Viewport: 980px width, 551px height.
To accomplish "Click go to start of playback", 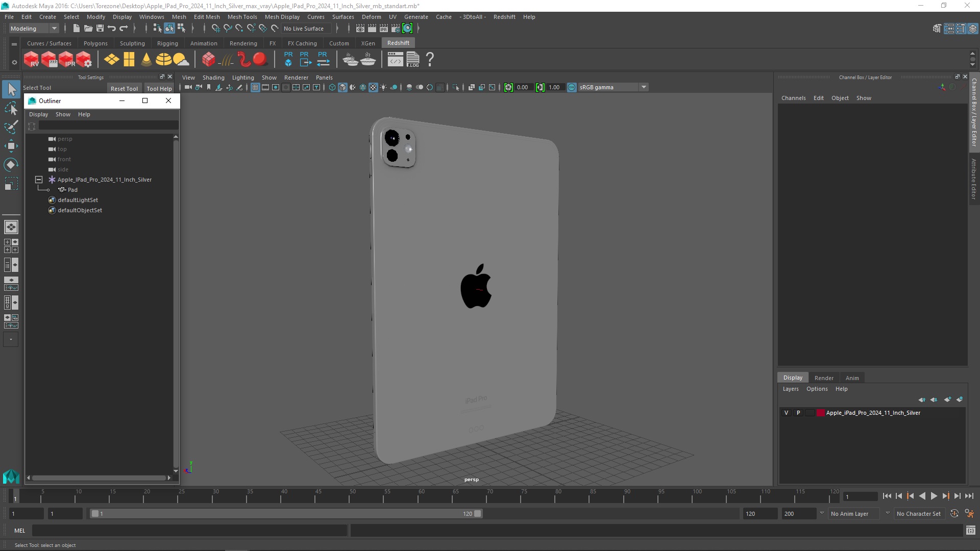I will (x=887, y=496).
